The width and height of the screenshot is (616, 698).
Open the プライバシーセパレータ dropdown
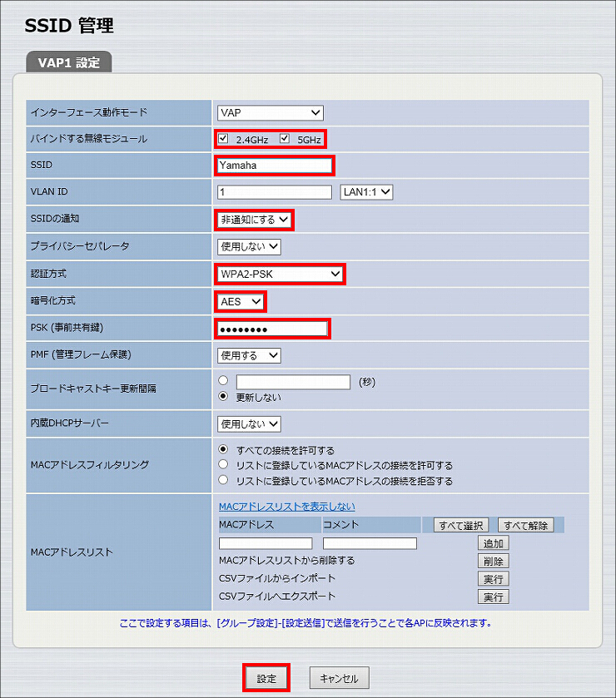click(249, 246)
